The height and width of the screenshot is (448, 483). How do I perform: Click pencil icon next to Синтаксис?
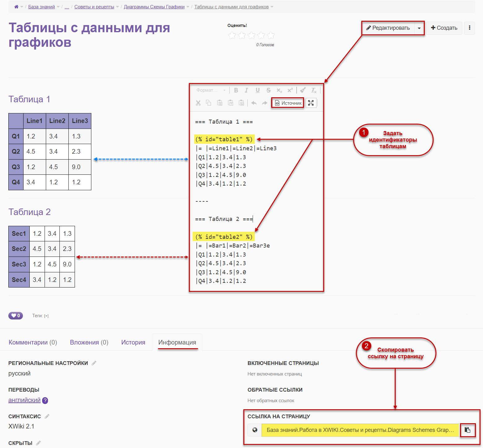pyautogui.click(x=47, y=416)
